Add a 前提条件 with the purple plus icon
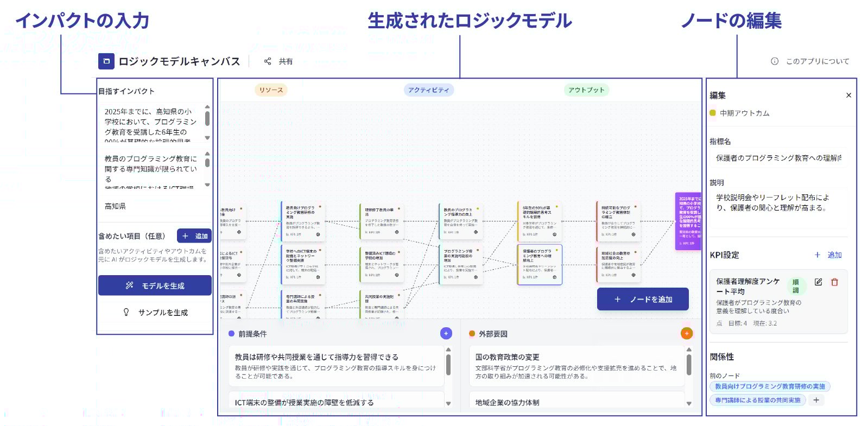 pyautogui.click(x=446, y=334)
